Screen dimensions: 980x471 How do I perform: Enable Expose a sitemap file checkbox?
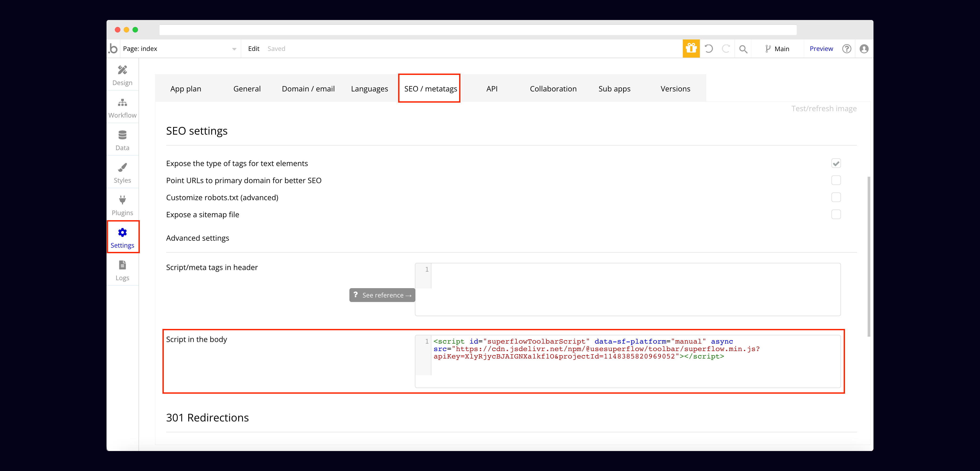pyautogui.click(x=836, y=214)
